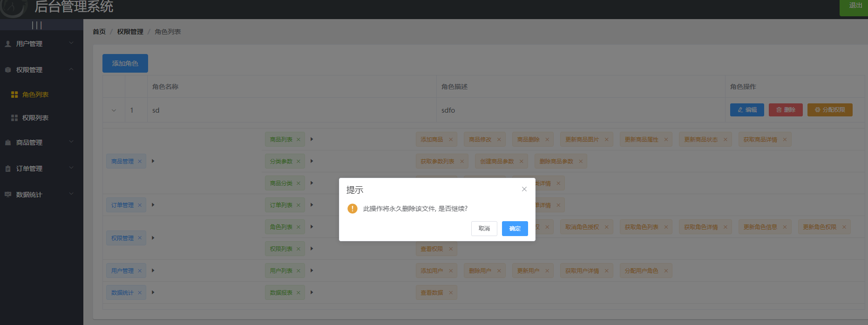Remove the 添加用户 permission tag
The image size is (868, 325).
tap(451, 271)
